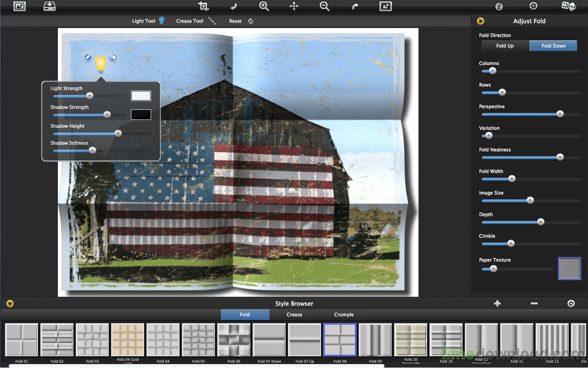Click the undo arrow icon
This screenshot has height=368, width=588.
point(233,6)
